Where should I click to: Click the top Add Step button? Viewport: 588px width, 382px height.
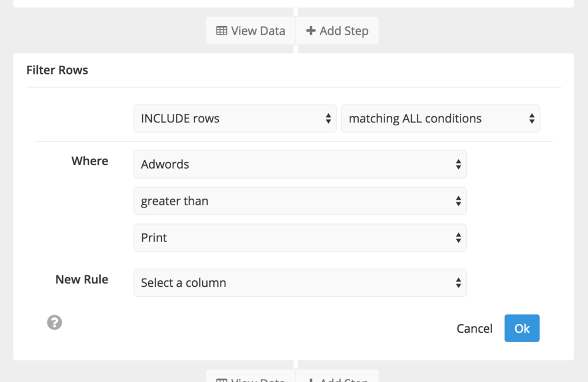click(337, 31)
